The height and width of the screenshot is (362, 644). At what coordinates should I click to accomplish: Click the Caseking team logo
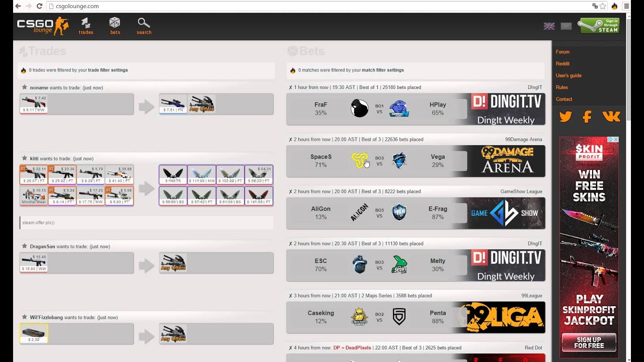coord(359,317)
